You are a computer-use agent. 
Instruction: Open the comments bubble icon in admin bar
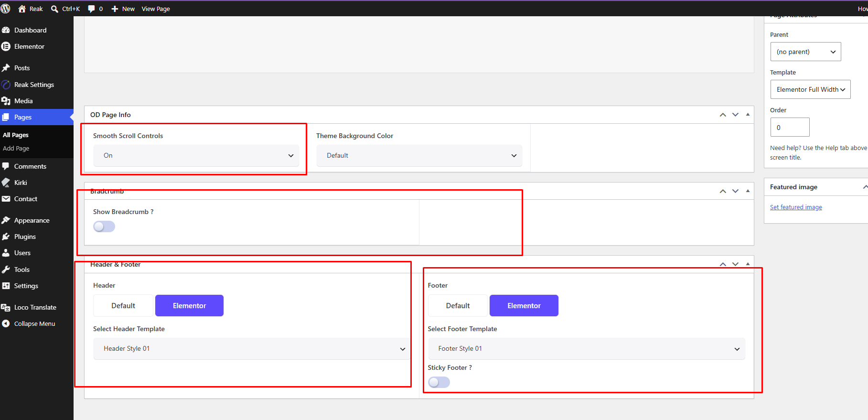coord(91,9)
